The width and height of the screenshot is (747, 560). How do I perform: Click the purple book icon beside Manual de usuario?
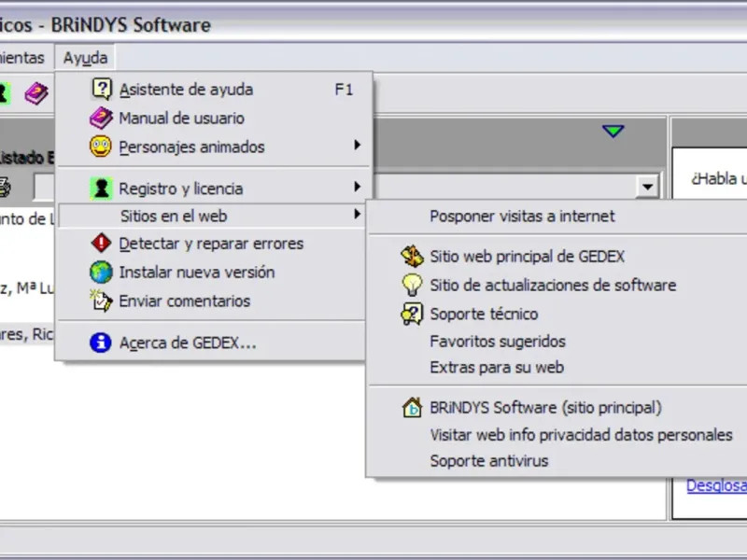[101, 118]
